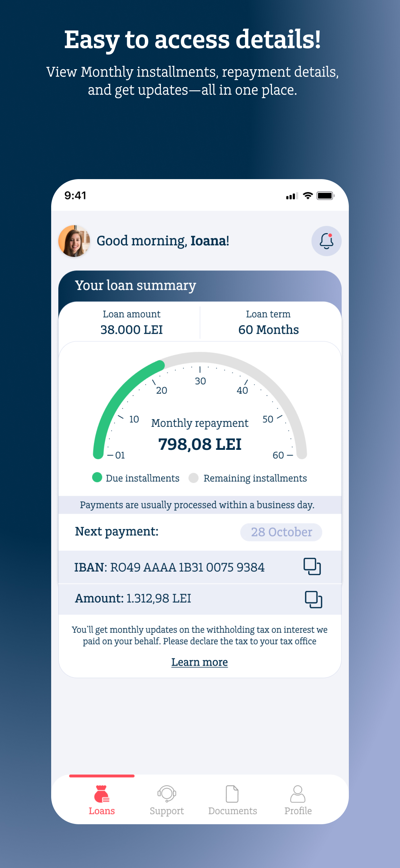Tap the battery icon in the status bar
The height and width of the screenshot is (868, 400).
pyautogui.click(x=325, y=196)
